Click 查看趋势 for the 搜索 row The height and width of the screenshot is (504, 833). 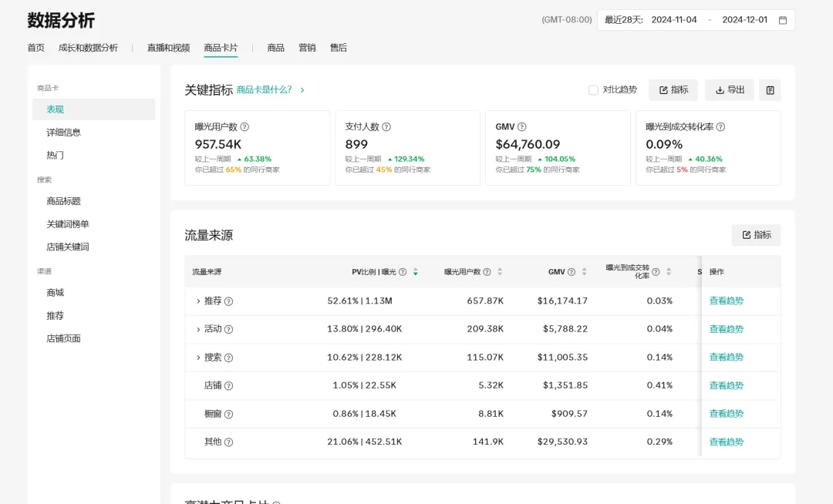[727, 357]
